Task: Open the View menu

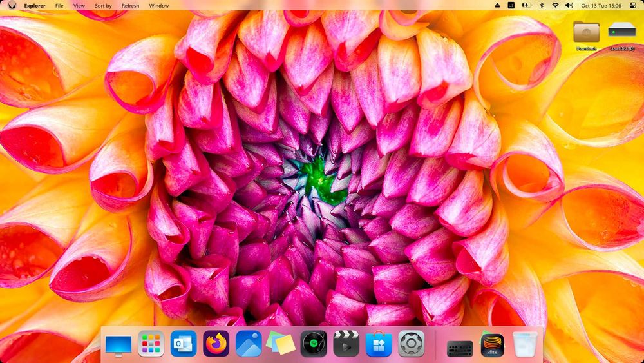Action: pos(79,6)
